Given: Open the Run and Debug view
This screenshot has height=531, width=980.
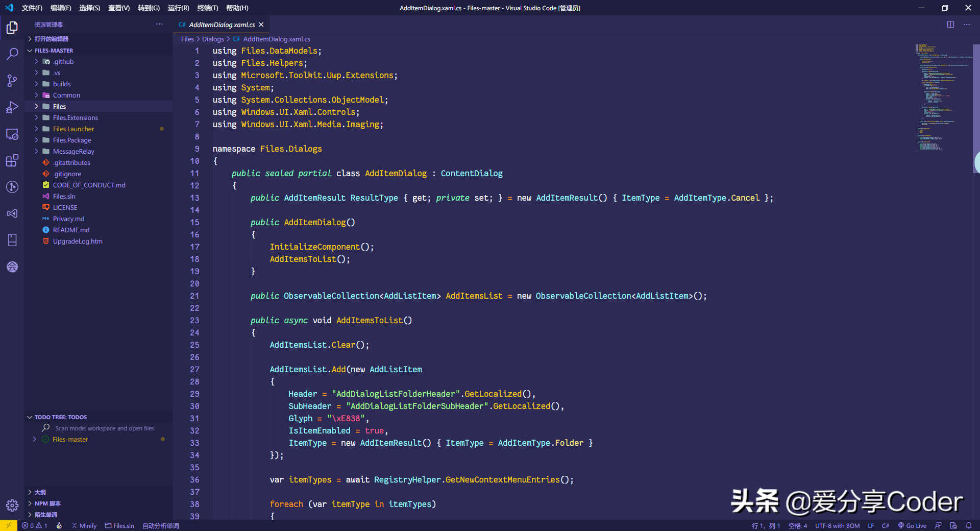Looking at the screenshot, I should [x=12, y=107].
